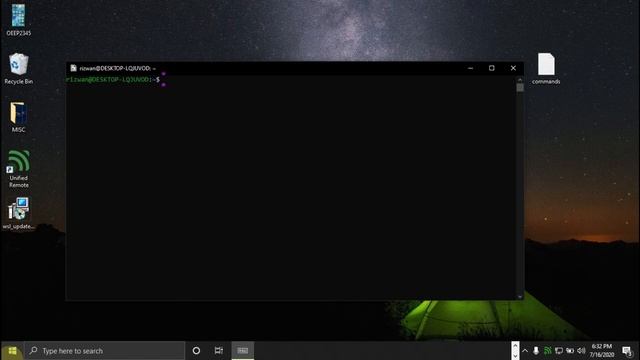Maximize the terminal window
Viewport: 640px width, 360px height.
(491, 68)
